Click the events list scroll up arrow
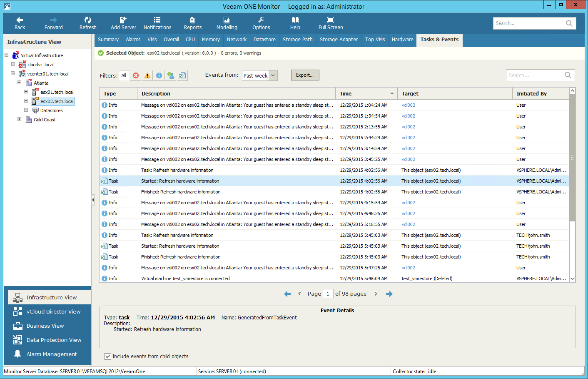This screenshot has width=588, height=379. pyautogui.click(x=572, y=91)
